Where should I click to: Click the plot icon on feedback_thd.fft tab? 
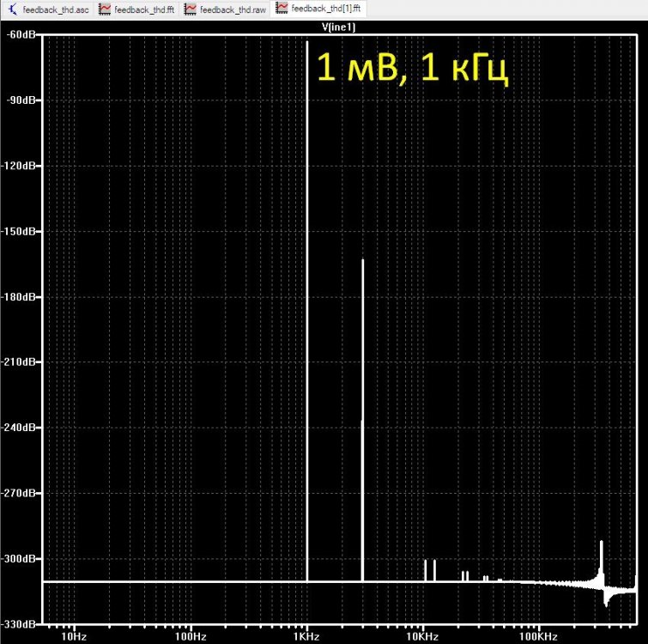pyautogui.click(x=104, y=9)
